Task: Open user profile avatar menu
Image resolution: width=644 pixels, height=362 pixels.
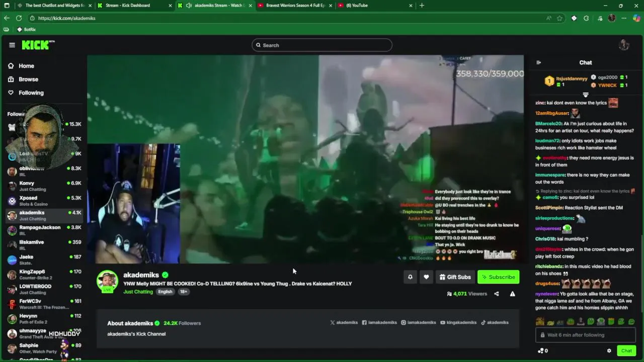Action: pos(624,45)
